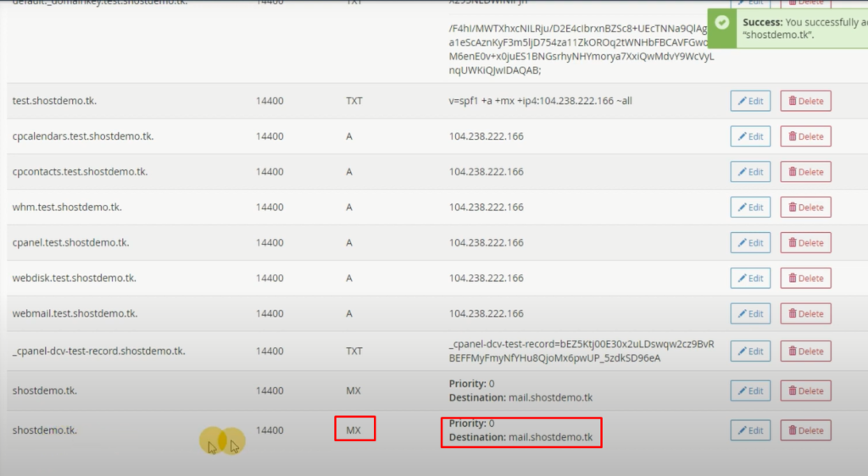Click the A type in cpcalendars row
Image resolution: width=868 pixels, height=476 pixels.
click(349, 136)
